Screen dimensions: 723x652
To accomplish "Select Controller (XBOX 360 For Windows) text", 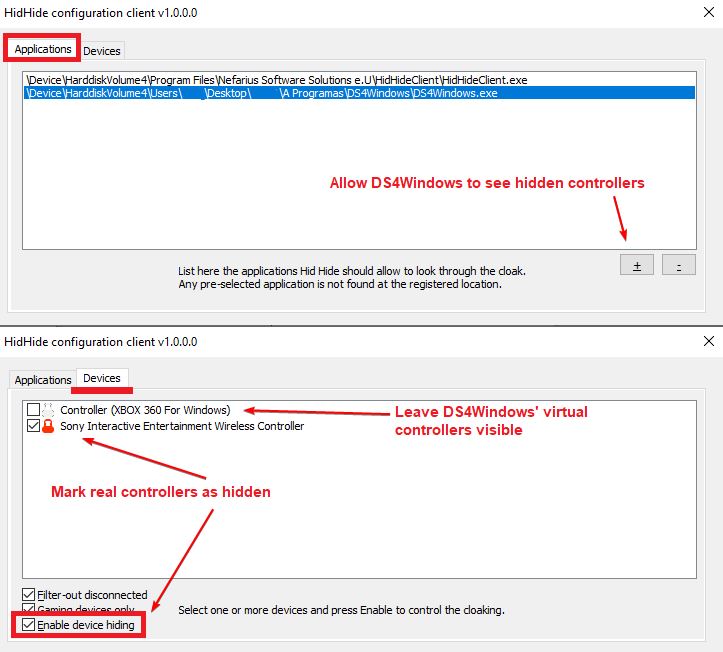I will click(145, 410).
